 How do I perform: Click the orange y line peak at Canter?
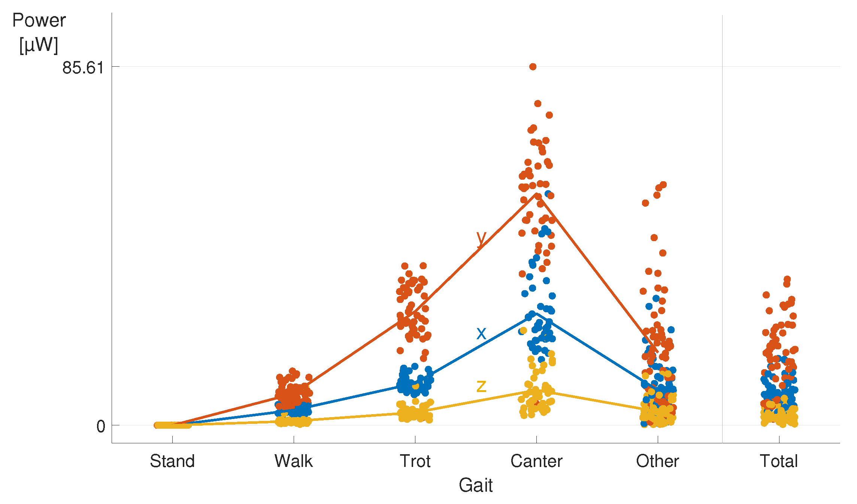tap(536, 194)
